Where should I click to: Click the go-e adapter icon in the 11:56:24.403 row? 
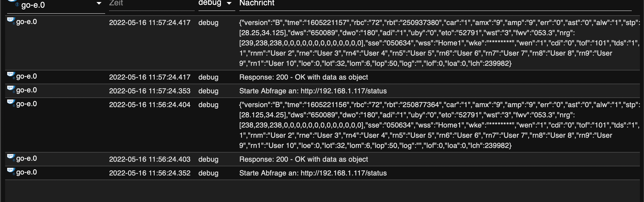11,157
